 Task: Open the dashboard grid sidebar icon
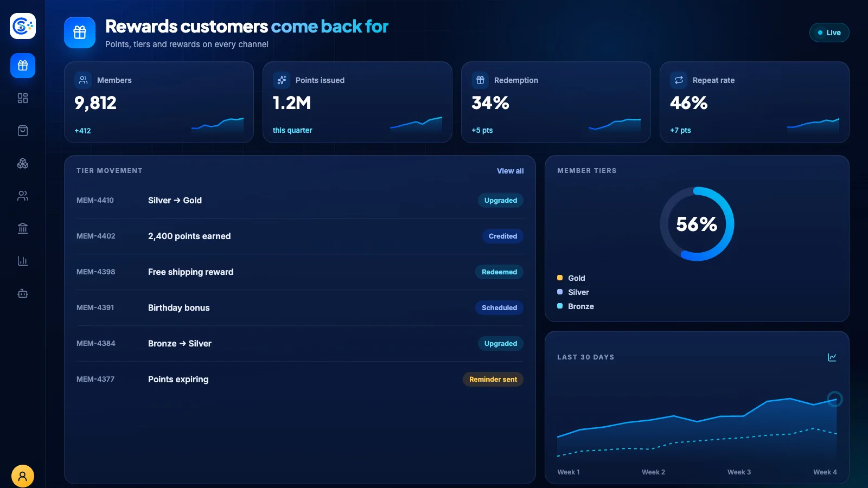point(23,98)
